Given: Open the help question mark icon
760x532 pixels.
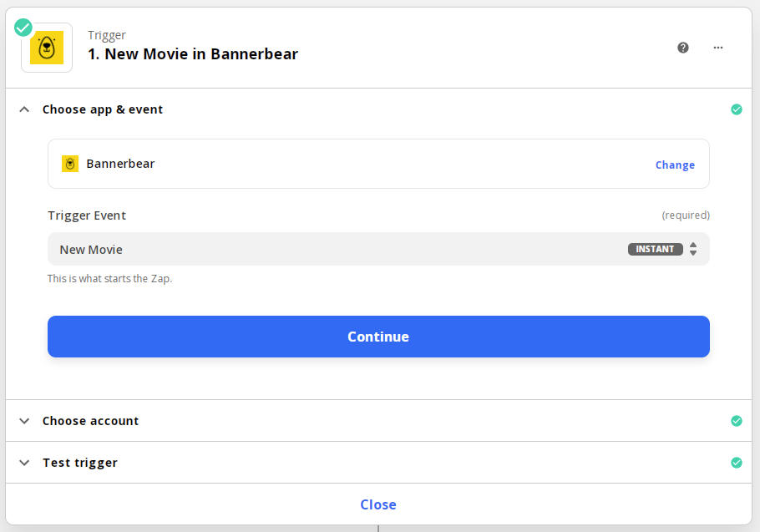Looking at the screenshot, I should coord(683,48).
